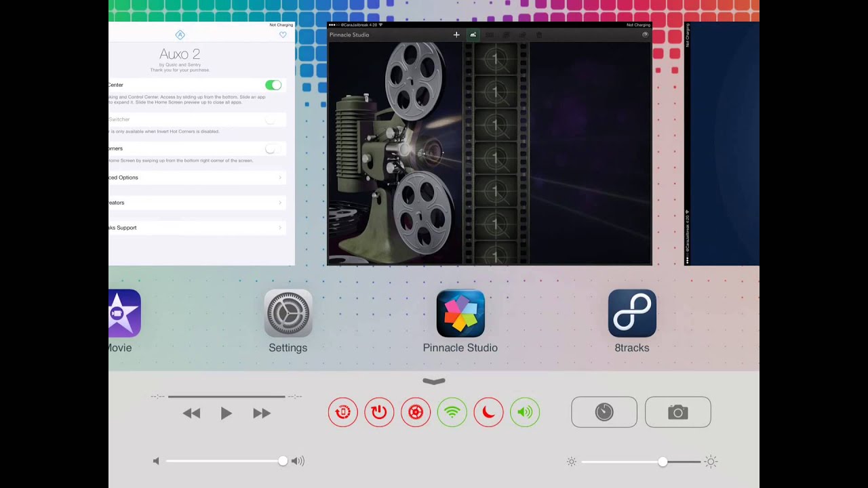The height and width of the screenshot is (488, 868).
Task: Expand the Creators row chevron
Action: coord(280,203)
